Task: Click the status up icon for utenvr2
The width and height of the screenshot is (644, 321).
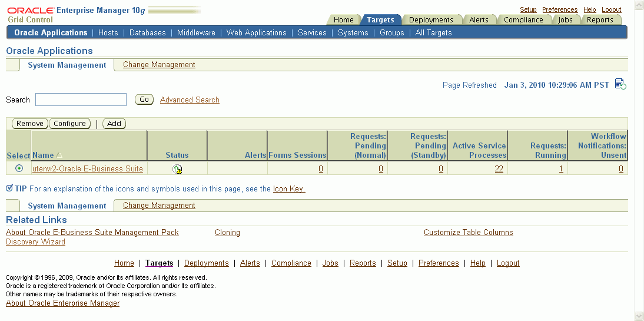Action: pos(177,168)
